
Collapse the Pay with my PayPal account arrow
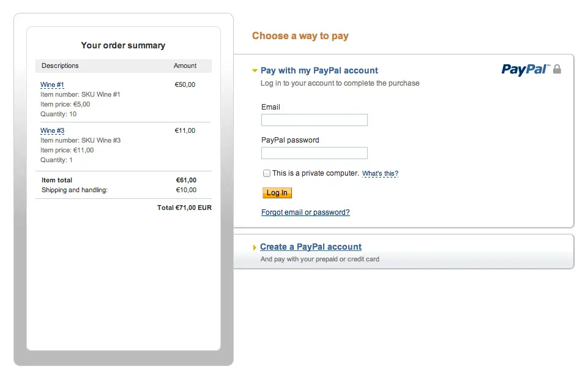click(x=255, y=71)
